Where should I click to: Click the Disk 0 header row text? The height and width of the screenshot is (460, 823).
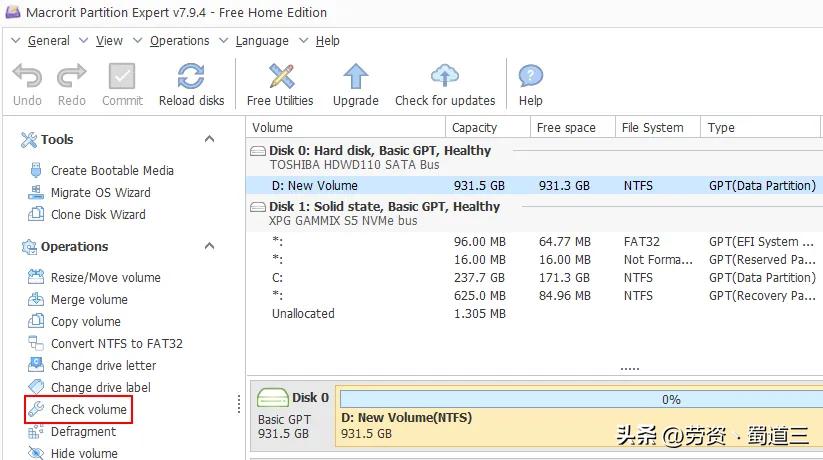click(x=380, y=151)
